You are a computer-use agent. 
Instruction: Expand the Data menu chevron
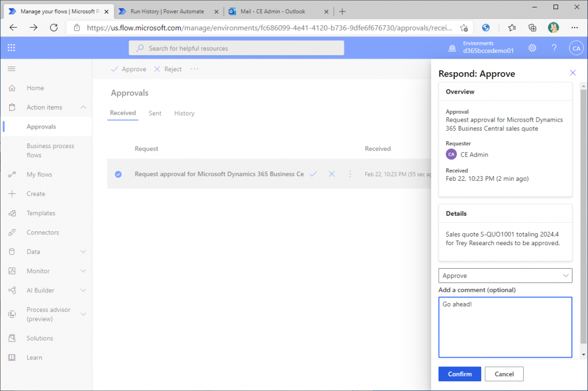pyautogui.click(x=83, y=251)
